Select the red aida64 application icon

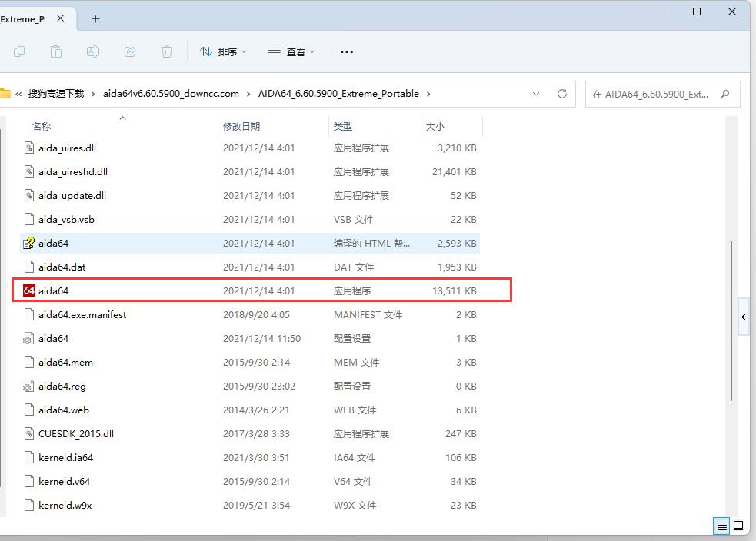pos(29,290)
